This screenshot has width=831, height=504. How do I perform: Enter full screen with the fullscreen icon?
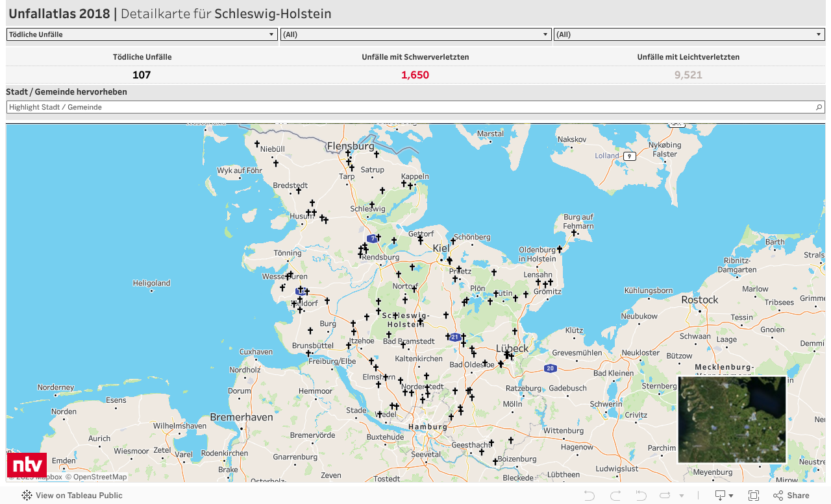coord(754,496)
